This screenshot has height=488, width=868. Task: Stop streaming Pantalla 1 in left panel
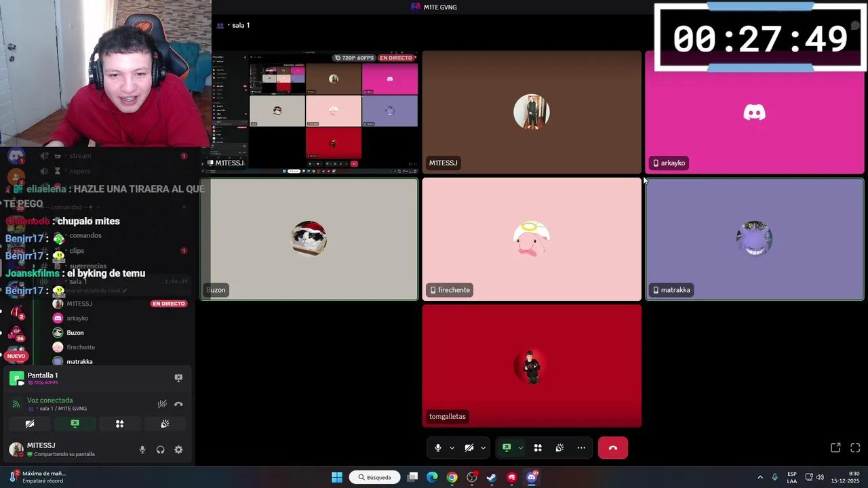pos(178,378)
